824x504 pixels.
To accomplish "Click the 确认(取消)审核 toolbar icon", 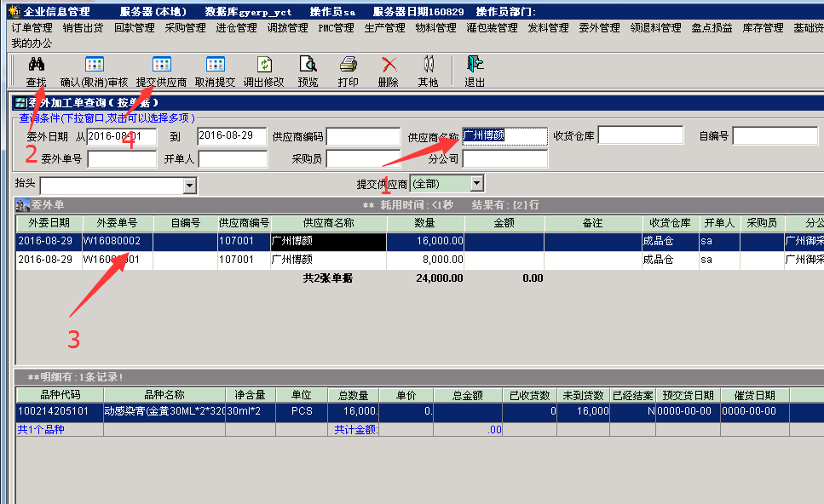I will 94,65.
